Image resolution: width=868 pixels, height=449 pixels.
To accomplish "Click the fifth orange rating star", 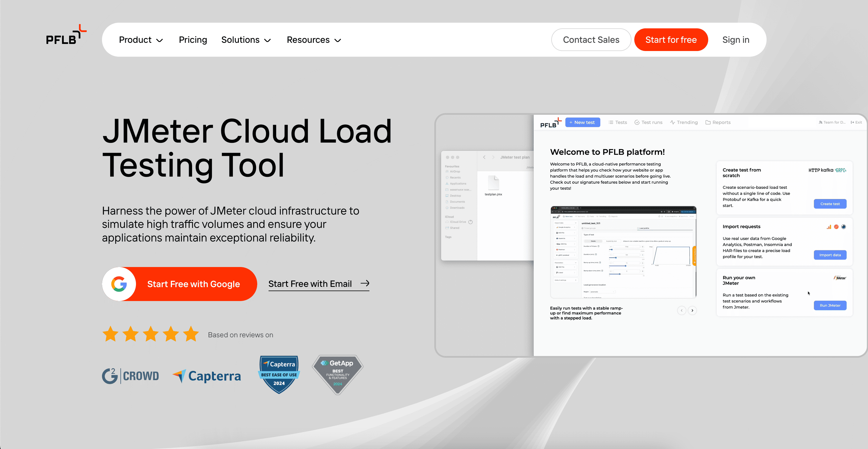I will tap(191, 334).
